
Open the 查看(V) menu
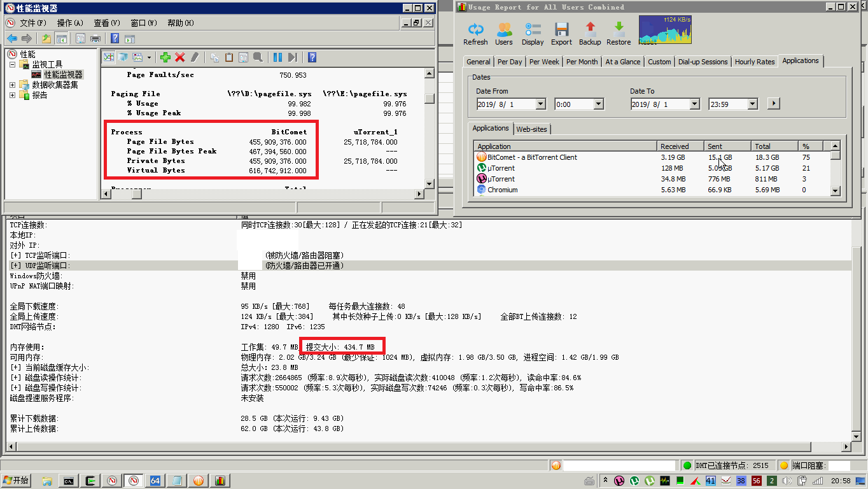[106, 23]
